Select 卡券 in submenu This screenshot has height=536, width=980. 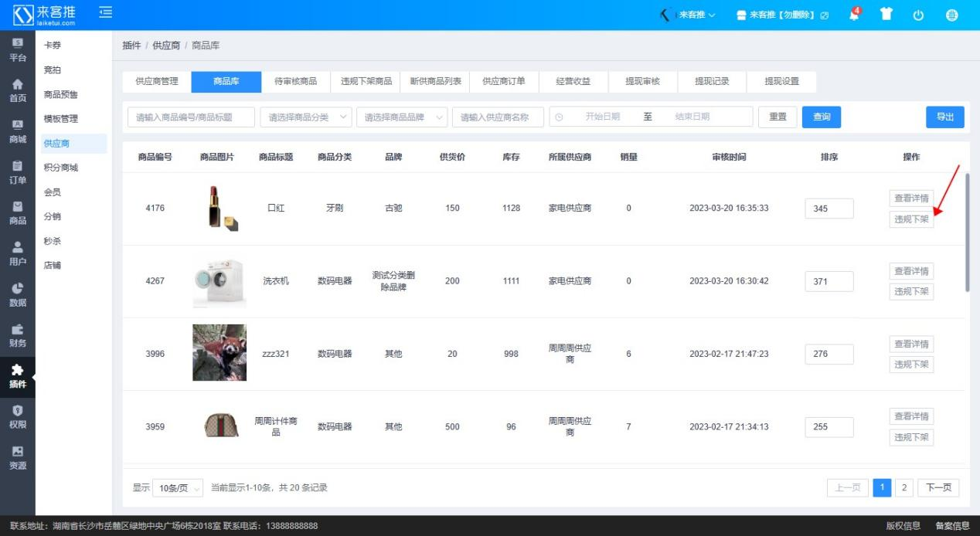tap(53, 46)
